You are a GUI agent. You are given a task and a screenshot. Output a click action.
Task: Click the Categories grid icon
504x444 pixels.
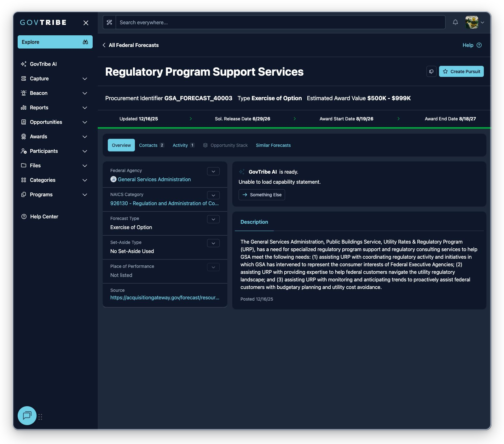click(24, 180)
